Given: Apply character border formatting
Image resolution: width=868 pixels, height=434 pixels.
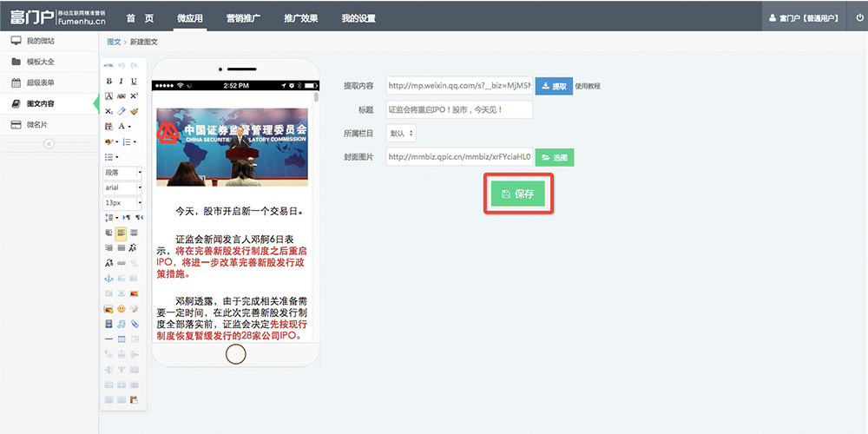Looking at the screenshot, I should [108, 95].
